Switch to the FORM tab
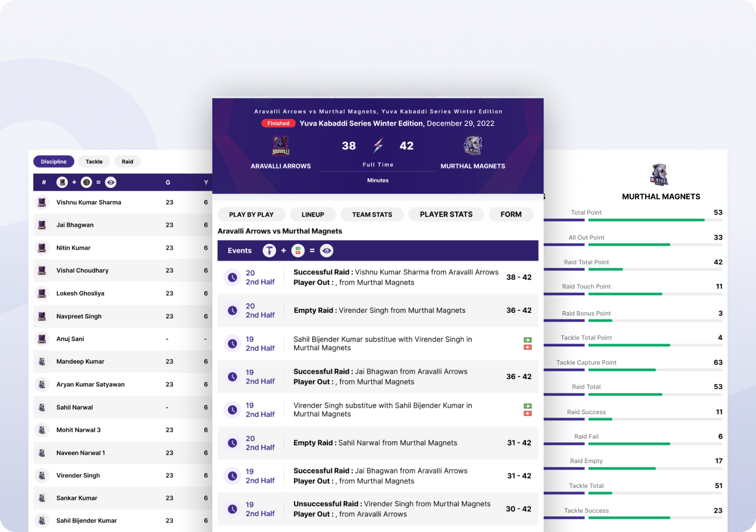The width and height of the screenshot is (756, 532). 511,214
